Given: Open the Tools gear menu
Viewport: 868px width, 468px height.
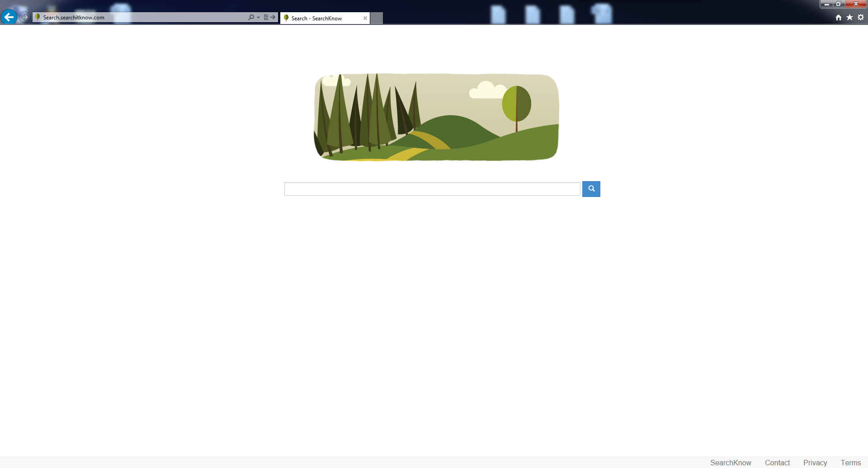Looking at the screenshot, I should click(861, 17).
